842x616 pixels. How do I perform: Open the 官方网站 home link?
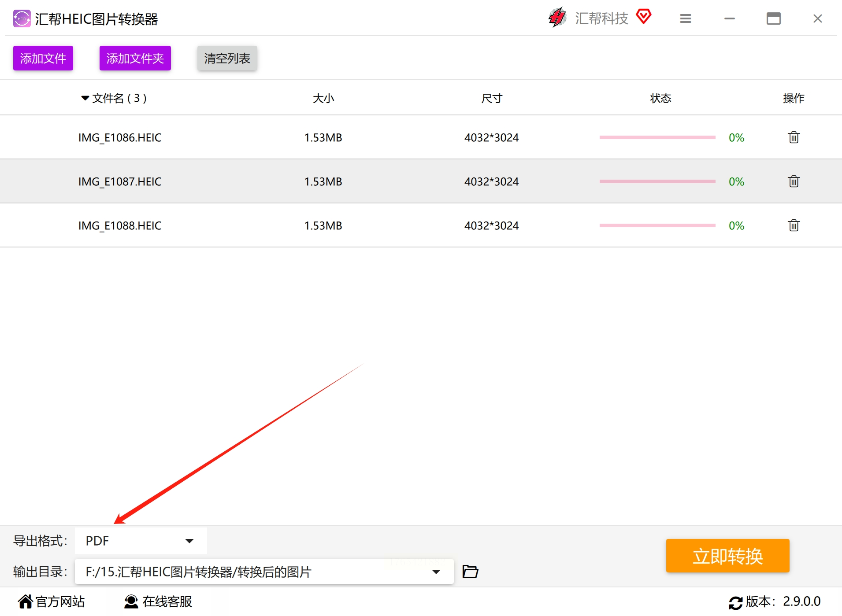point(51,601)
